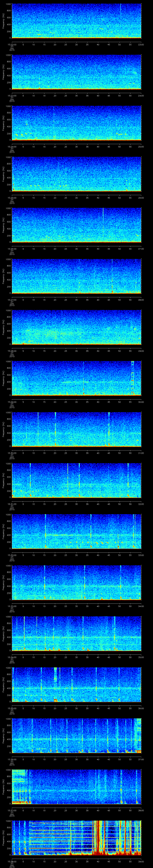Select the 33:00 end time label
The height and width of the screenshot is (868, 153).
pyautogui.click(x=141, y=555)
